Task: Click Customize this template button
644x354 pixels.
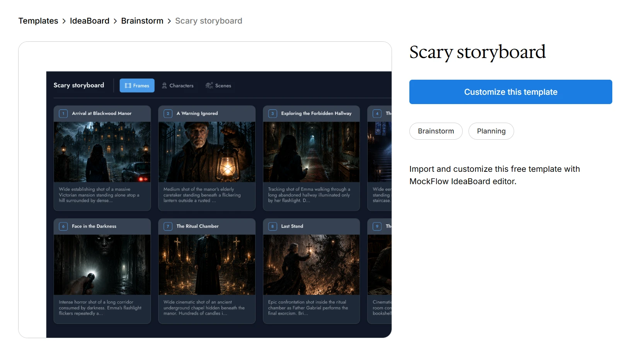Action: (x=511, y=92)
